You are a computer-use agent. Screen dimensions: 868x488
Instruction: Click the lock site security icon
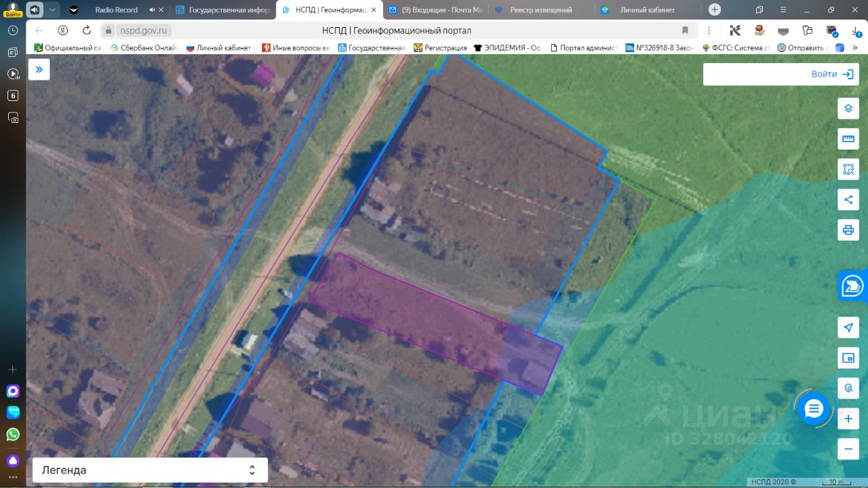108,30
